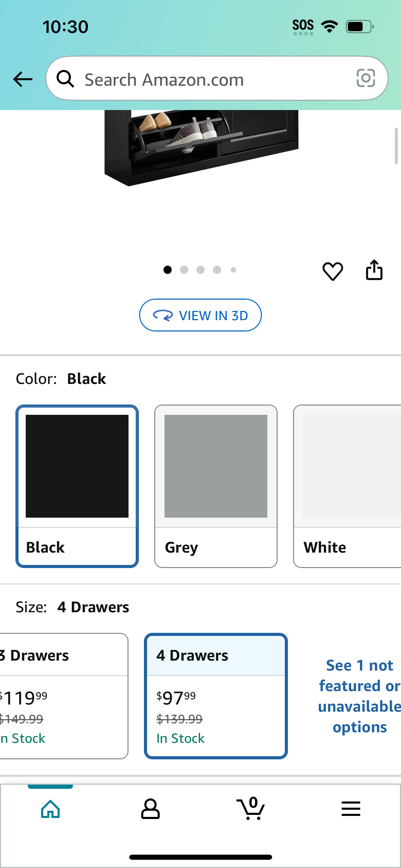Tap the magnifying glass search icon
401x868 pixels.
(x=65, y=79)
